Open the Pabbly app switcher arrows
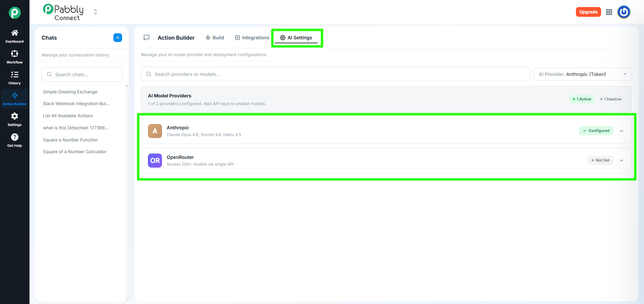644x304 pixels. point(96,12)
